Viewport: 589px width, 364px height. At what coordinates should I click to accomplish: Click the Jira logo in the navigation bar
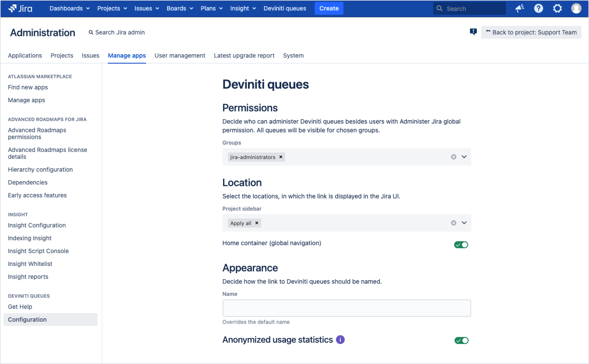click(21, 8)
